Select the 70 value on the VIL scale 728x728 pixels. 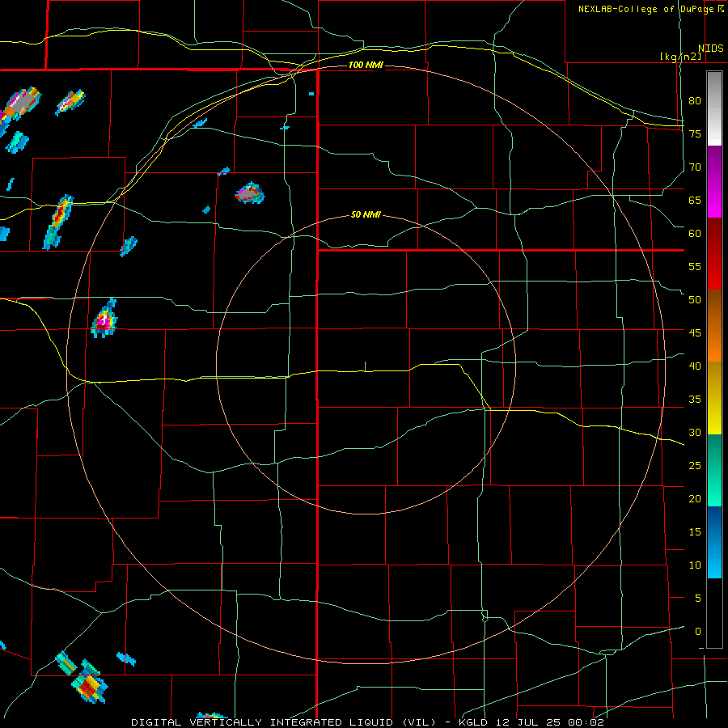pos(695,167)
